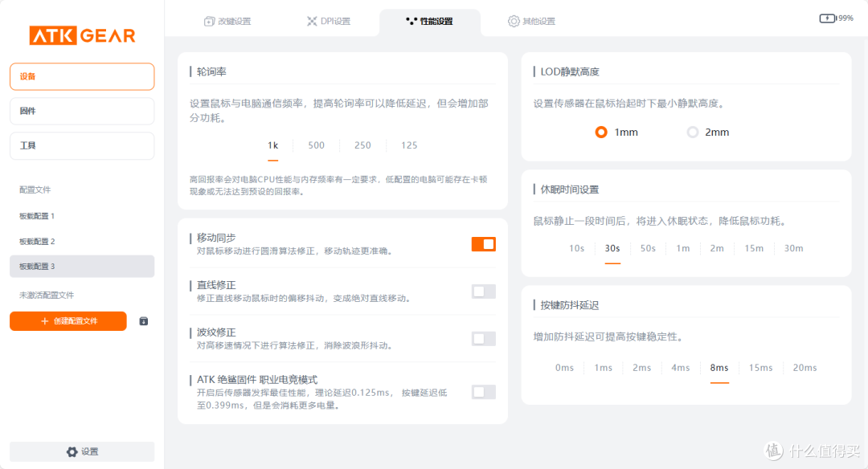The width and height of the screenshot is (868, 469).
Task: Click the 配置文件 section label
Action: point(35,190)
